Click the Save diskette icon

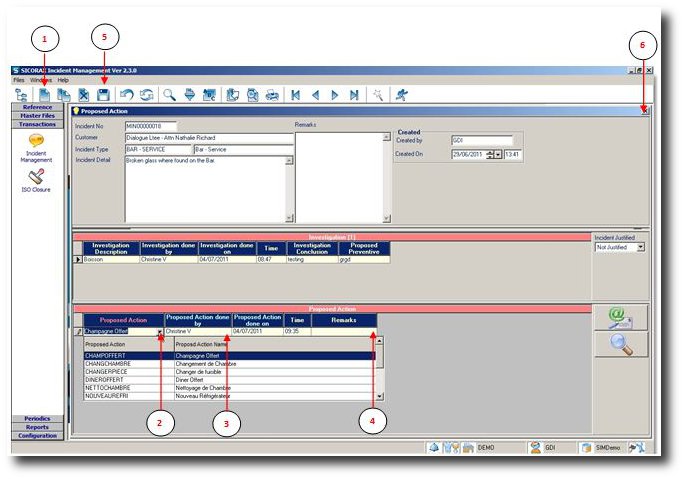[101, 94]
